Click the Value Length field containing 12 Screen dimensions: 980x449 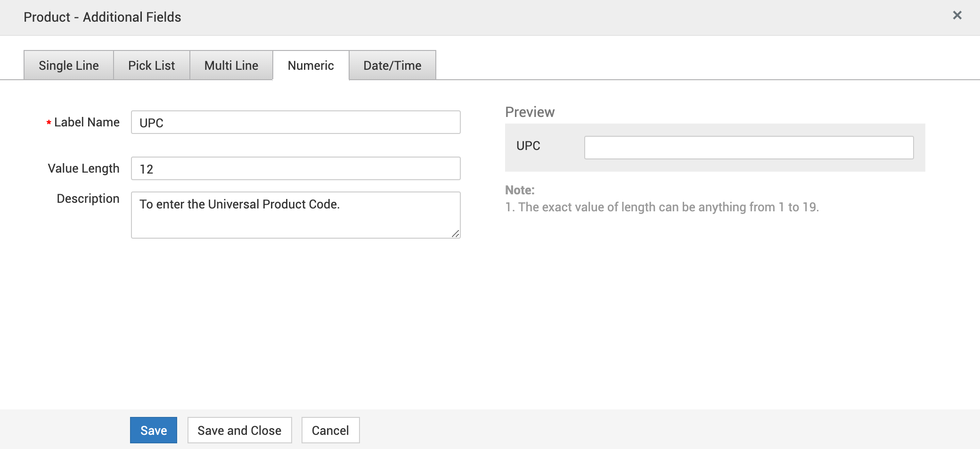295,169
